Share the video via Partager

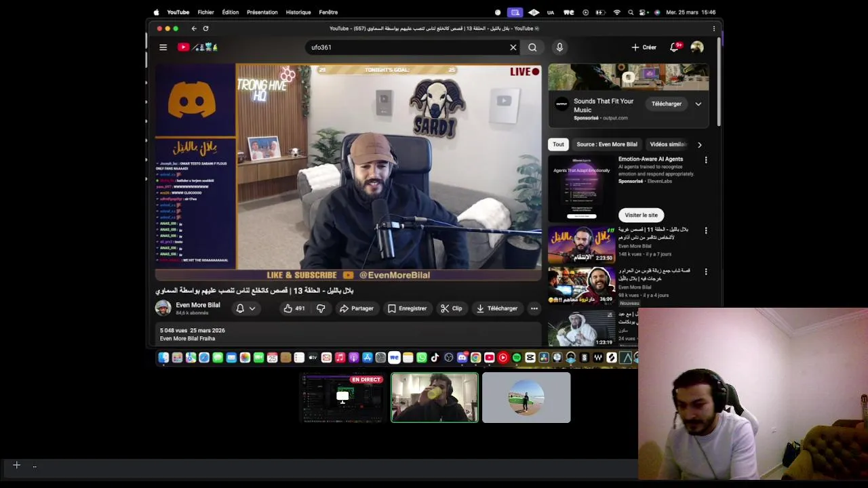[x=357, y=308]
